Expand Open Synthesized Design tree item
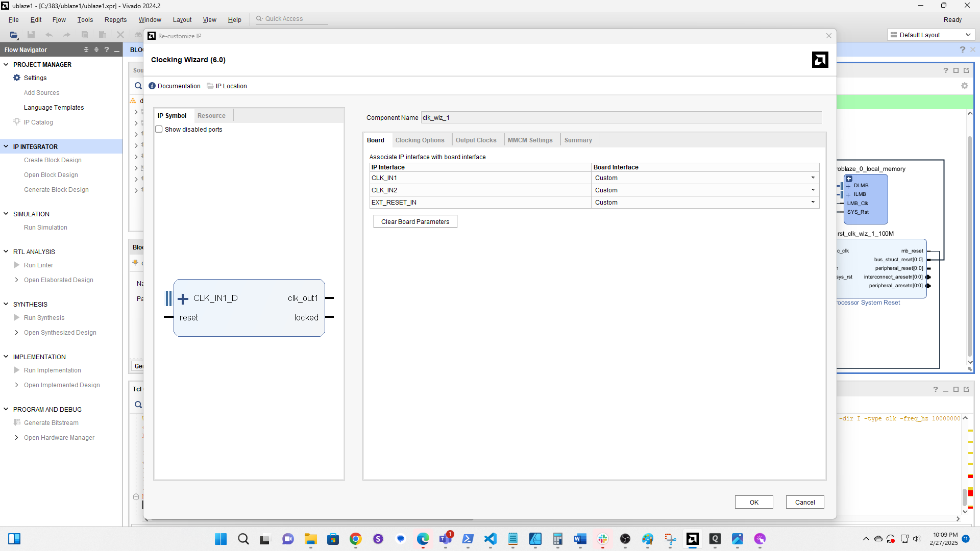The width and height of the screenshot is (980, 551). (x=17, y=332)
